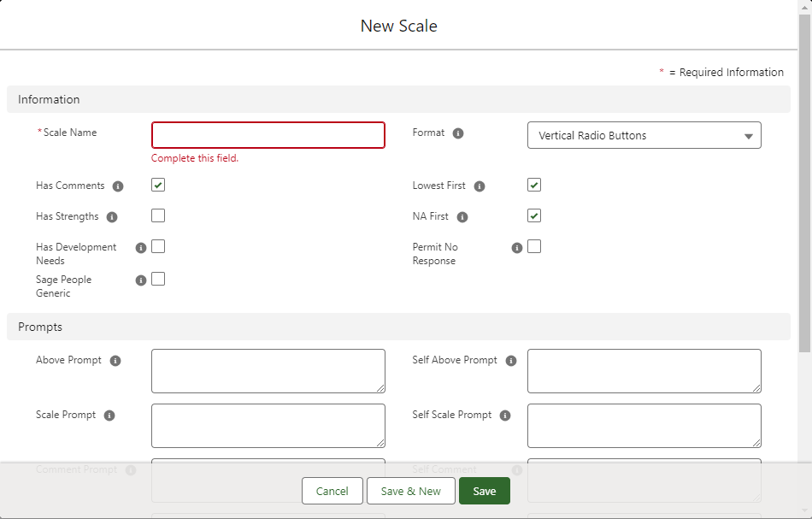The image size is (812, 519).
Task: Cancel the New Scale dialog
Action: 332,491
